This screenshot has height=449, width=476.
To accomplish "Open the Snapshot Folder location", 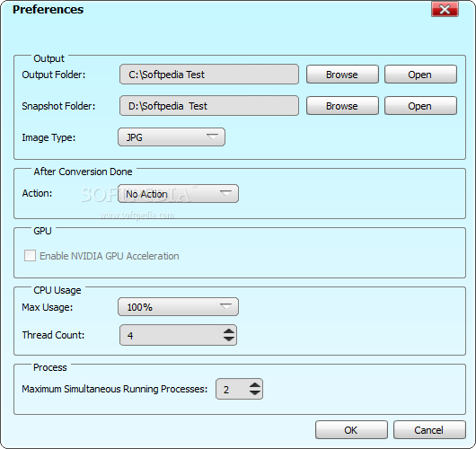I will [x=420, y=106].
